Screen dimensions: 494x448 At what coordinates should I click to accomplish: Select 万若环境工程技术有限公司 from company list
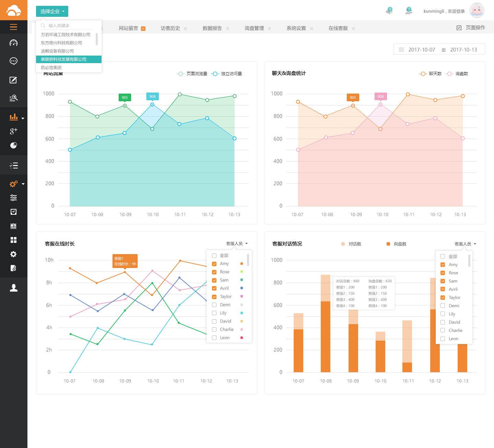click(x=66, y=35)
